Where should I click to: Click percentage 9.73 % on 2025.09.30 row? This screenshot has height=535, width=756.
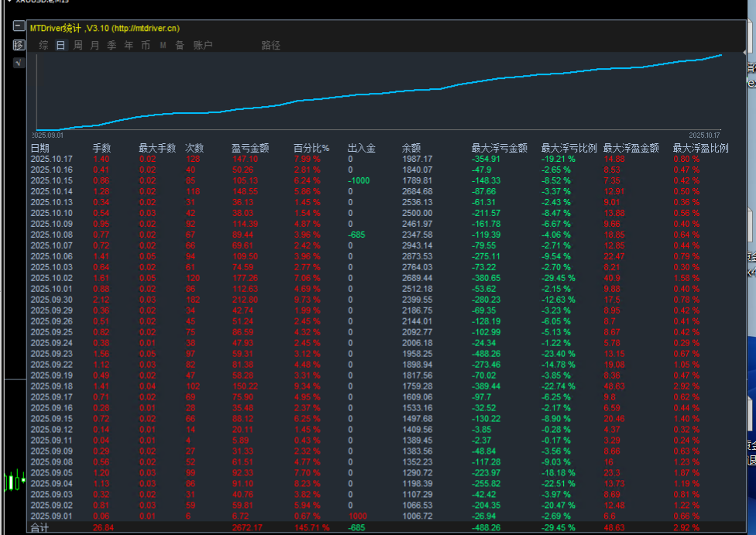(307, 300)
